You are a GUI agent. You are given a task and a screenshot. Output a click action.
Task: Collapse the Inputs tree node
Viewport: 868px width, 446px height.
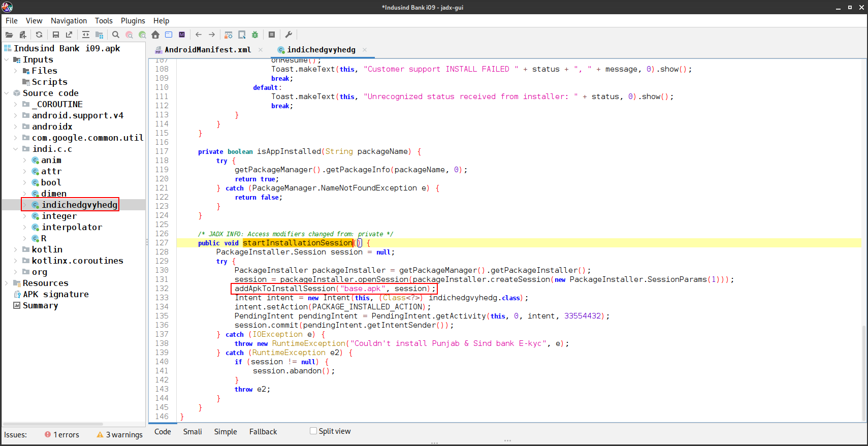click(7, 59)
